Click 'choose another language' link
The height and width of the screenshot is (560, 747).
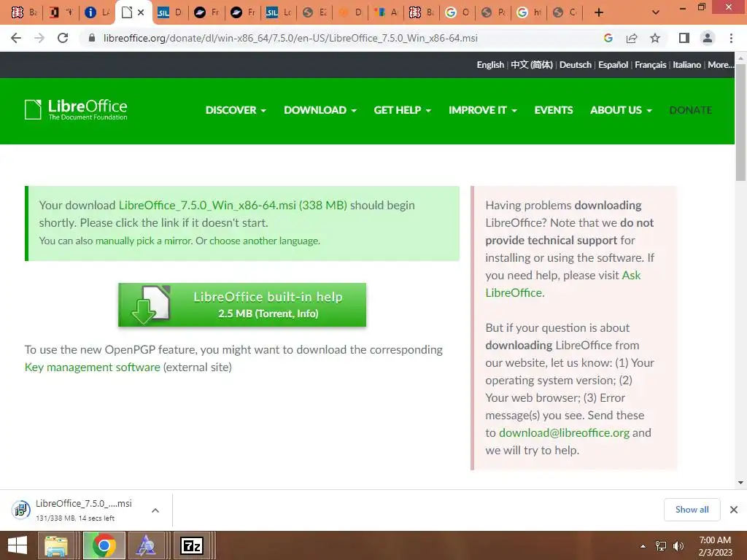(264, 241)
